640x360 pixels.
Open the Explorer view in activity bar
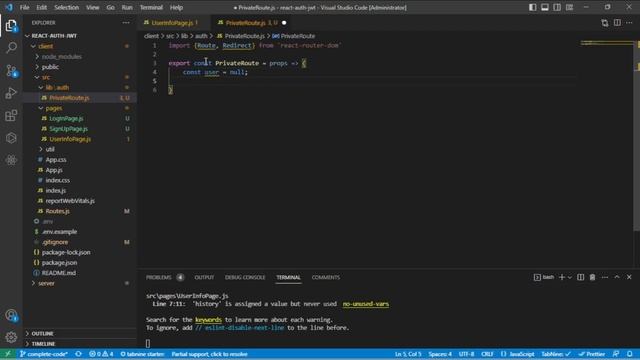click(11, 26)
